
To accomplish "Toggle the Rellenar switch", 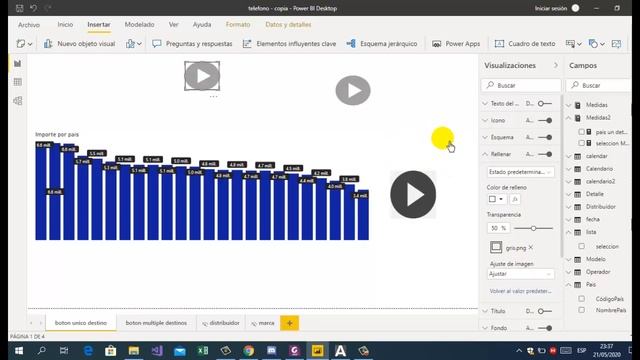I will (545, 154).
